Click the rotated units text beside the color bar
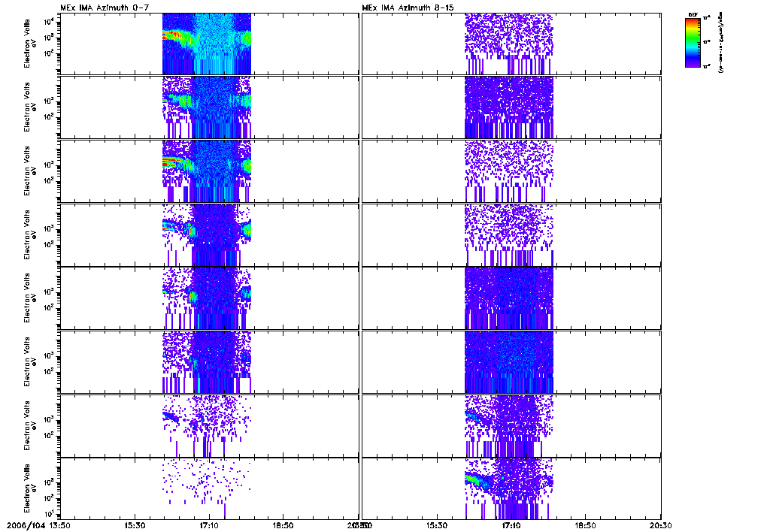Viewport: 770px width, 532px height. click(721, 43)
